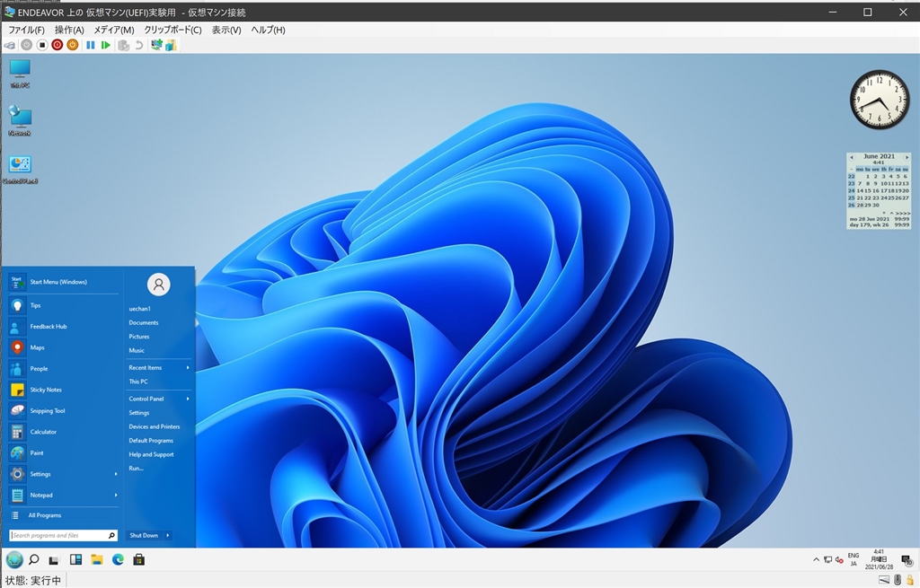
Task: Open People app in start menu
Action: tap(64, 369)
